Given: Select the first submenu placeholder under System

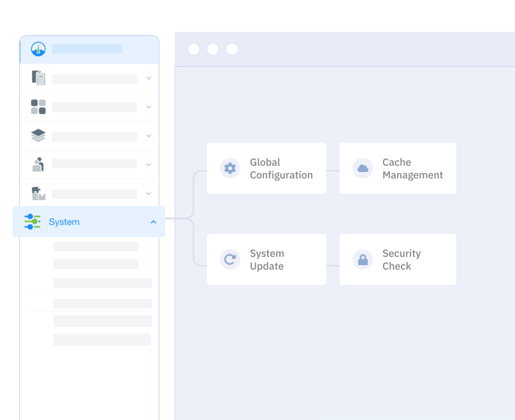Looking at the screenshot, I should point(96,246).
